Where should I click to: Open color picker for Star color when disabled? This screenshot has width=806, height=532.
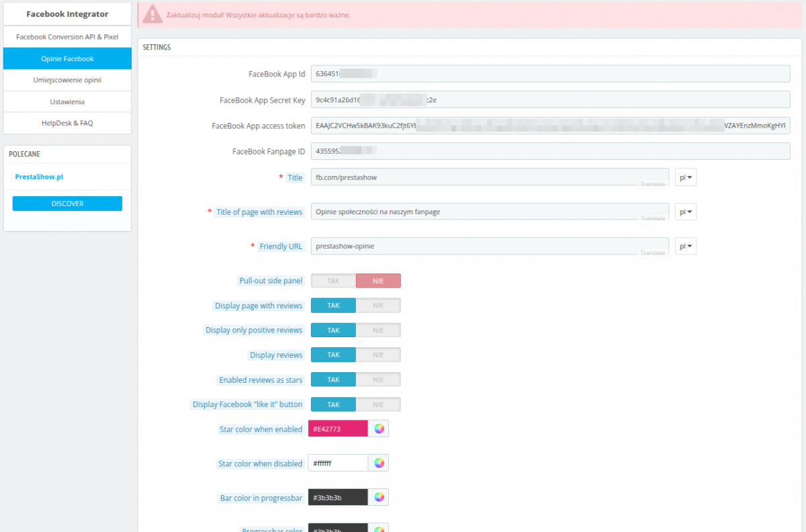point(379,463)
